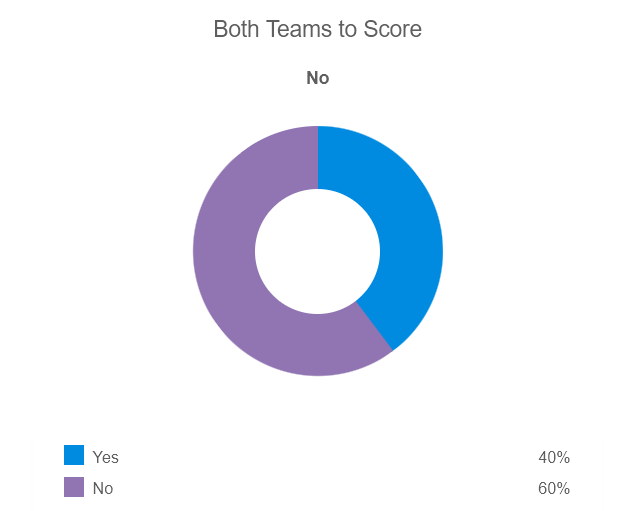Image resolution: width=633 pixels, height=511 pixels.
Task: Click the blue Yes legend swatch
Action: (74, 456)
